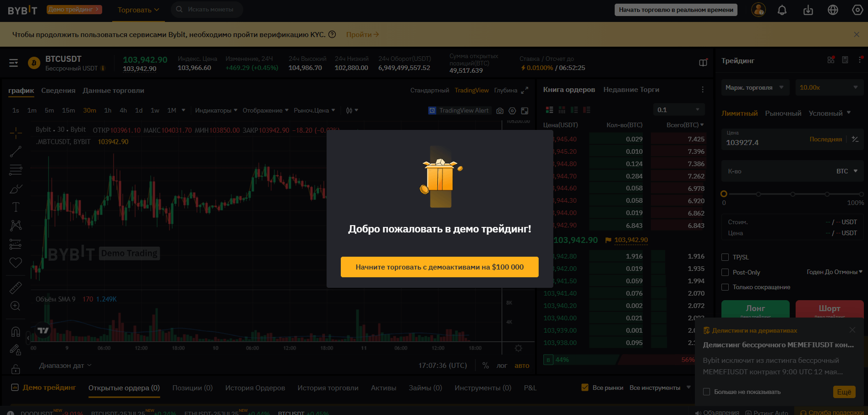Select the text tool in chart toolbar
Screen dimensions: 868x415
pos(16,207)
